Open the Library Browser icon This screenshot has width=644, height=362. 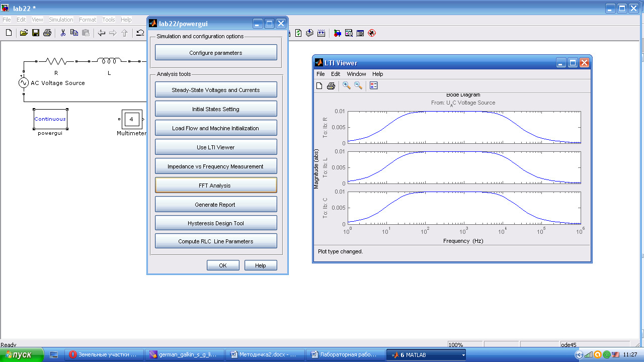337,33
